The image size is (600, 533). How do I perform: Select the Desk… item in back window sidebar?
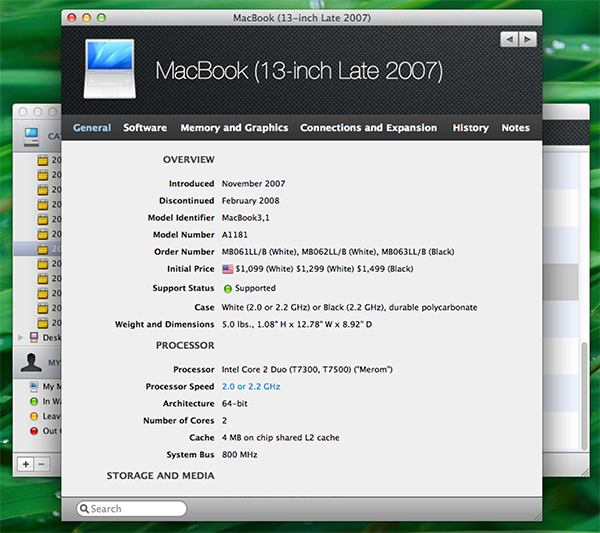pyautogui.click(x=45, y=337)
